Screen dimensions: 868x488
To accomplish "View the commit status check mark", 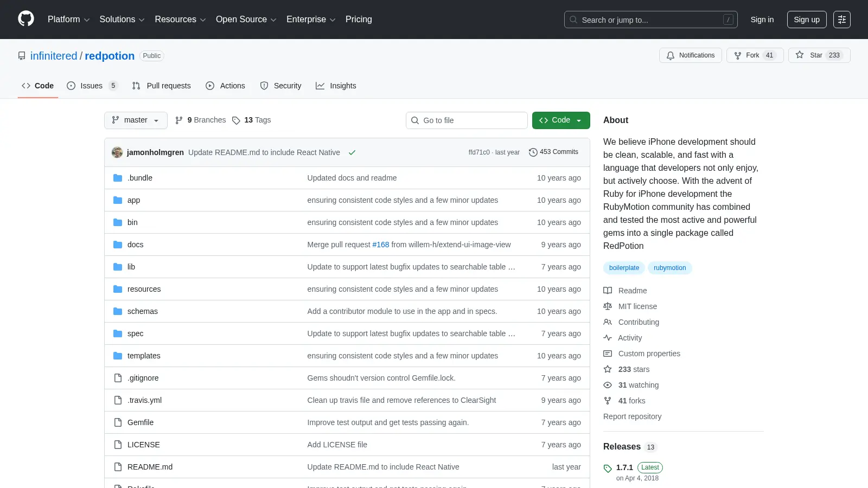I will coord(352,152).
